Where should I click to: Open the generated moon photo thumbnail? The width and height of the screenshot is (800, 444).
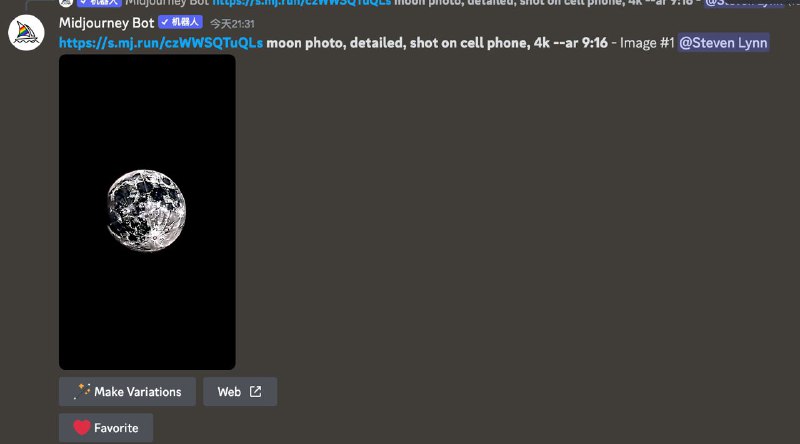147,212
